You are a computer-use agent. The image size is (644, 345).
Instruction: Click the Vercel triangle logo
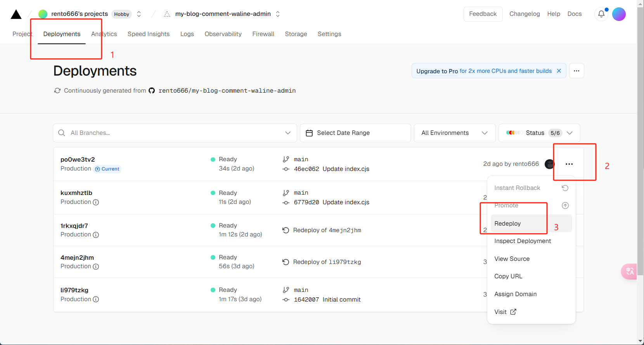[x=16, y=14]
